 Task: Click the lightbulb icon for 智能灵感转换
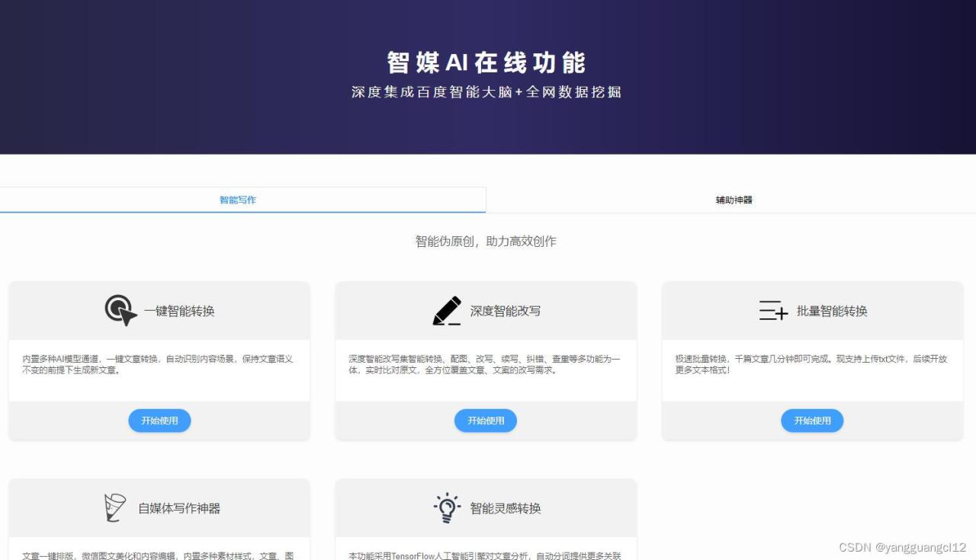click(447, 508)
